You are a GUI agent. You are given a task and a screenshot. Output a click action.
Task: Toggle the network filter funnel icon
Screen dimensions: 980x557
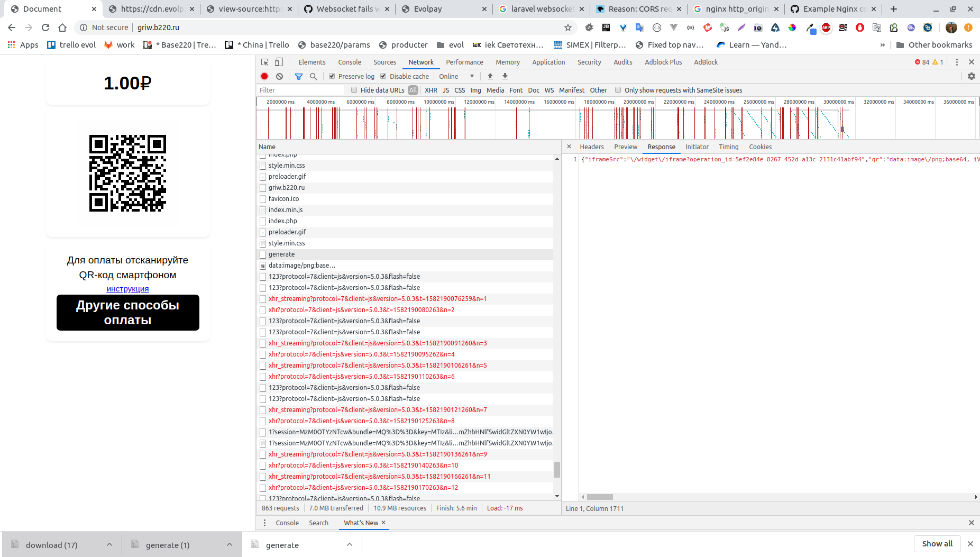pyautogui.click(x=299, y=76)
